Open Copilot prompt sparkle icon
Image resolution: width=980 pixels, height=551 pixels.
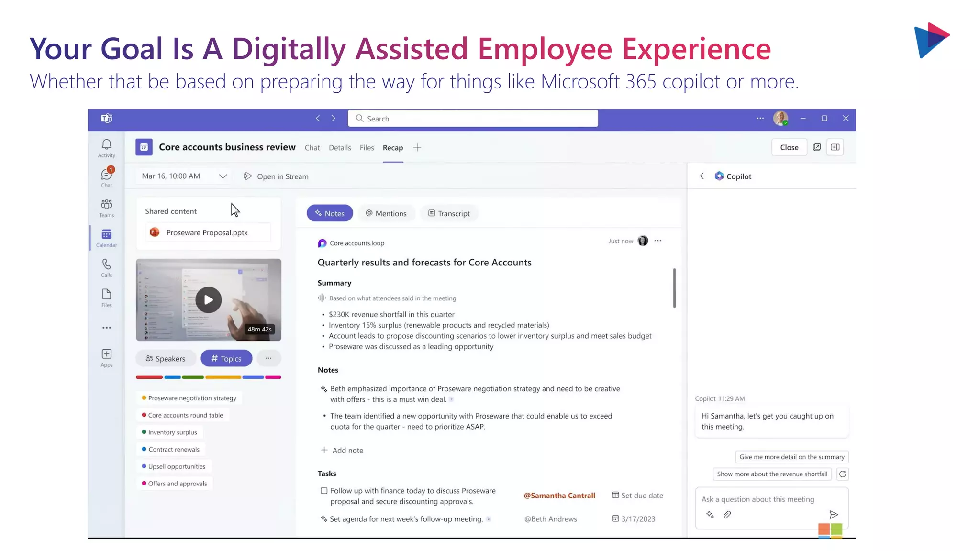[710, 515]
